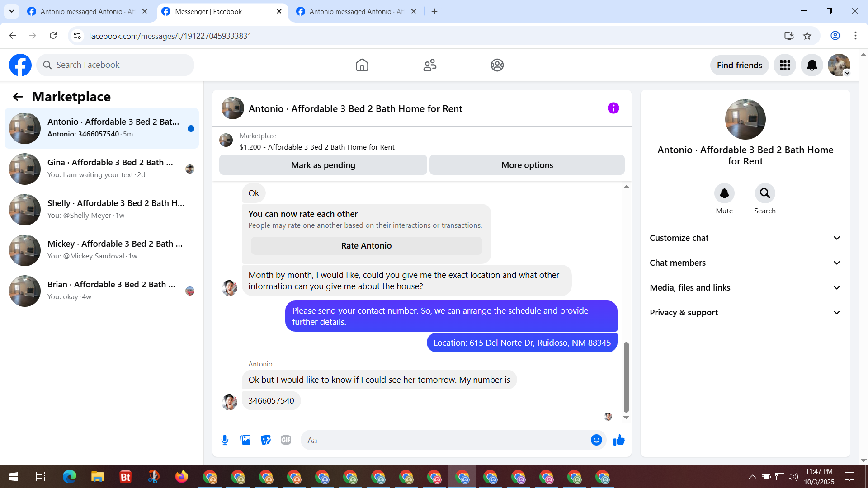The image size is (868, 488).
Task: Attach a photo using the image icon
Action: click(x=245, y=440)
